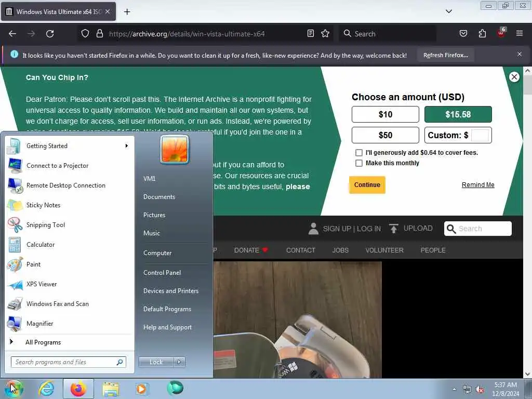Open the Firefox hamburger menu
The image size is (532, 399).
pos(520,33)
